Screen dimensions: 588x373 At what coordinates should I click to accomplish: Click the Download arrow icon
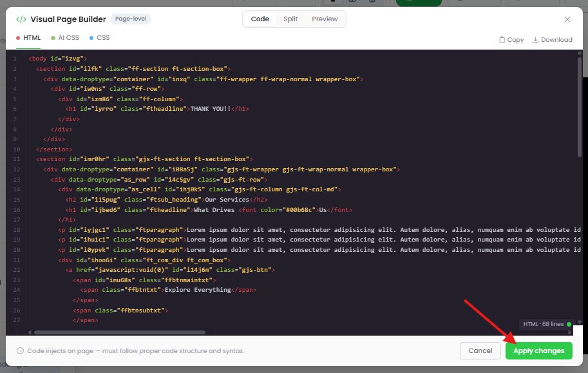click(x=535, y=40)
